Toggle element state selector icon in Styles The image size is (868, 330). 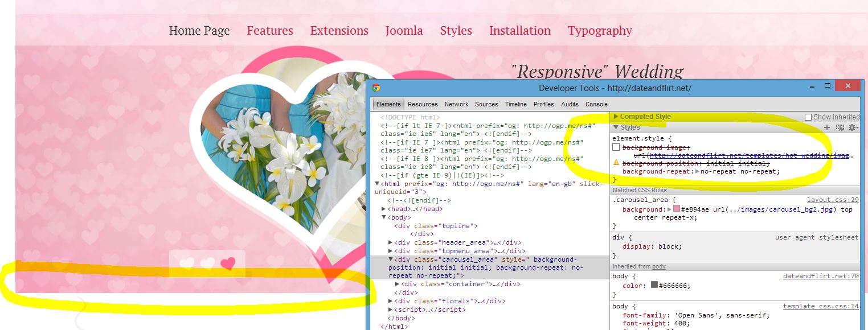click(x=840, y=127)
